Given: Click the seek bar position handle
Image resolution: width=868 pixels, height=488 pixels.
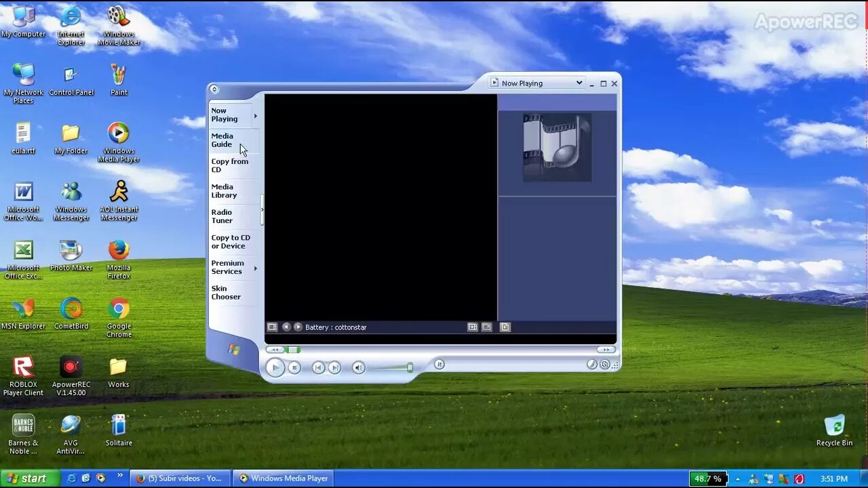Looking at the screenshot, I should point(293,350).
